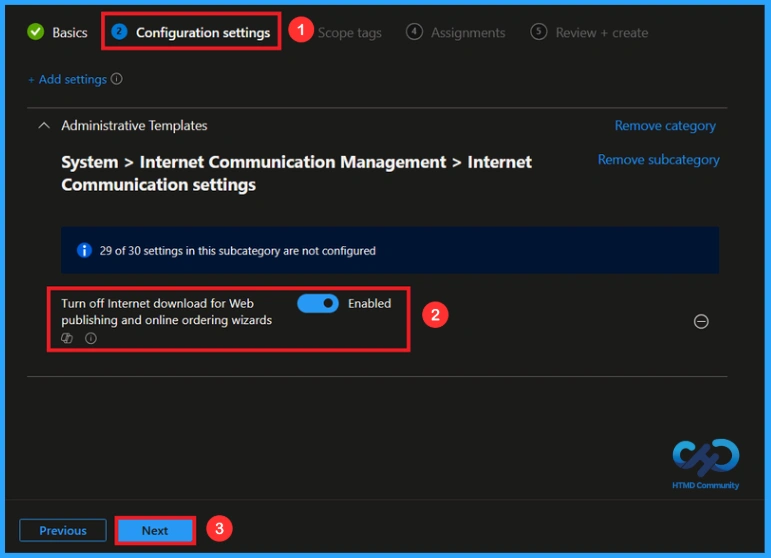This screenshot has height=558, width=771.
Task: Collapse the Administrative Templates section
Action: pos(44,125)
